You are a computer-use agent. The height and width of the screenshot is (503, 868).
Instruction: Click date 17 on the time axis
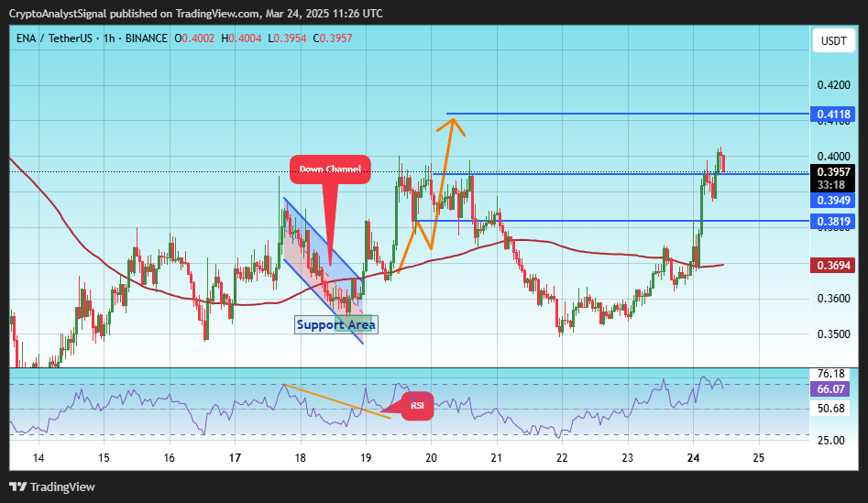235,457
